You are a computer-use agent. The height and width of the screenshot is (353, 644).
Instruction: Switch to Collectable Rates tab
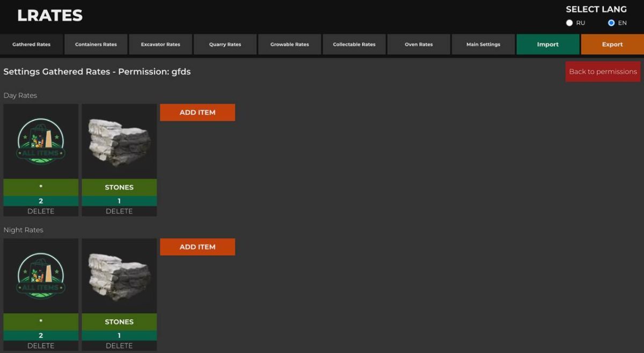354,45
